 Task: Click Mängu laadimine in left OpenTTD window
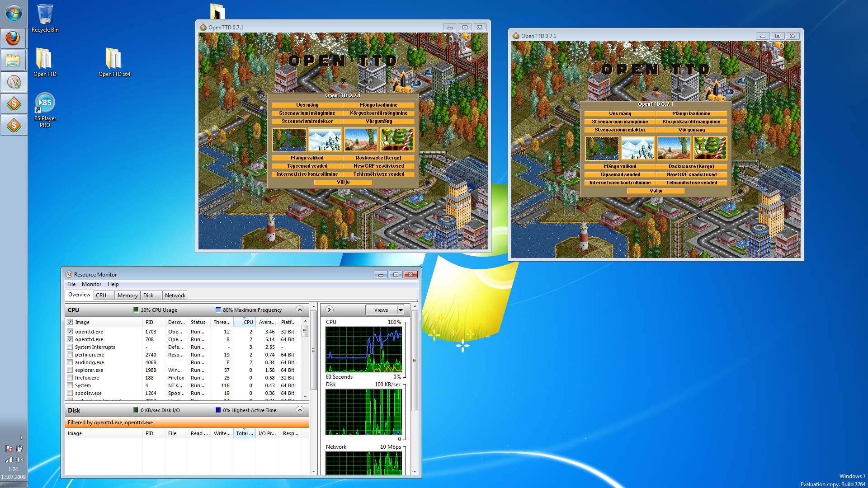click(379, 105)
